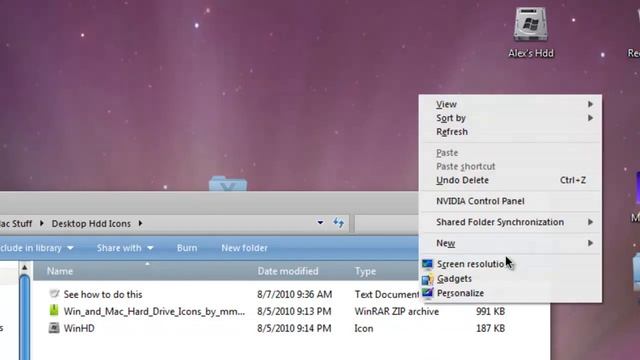Click the Screen resolution monitor icon
This screenshot has width=640, height=360.
[x=427, y=264]
